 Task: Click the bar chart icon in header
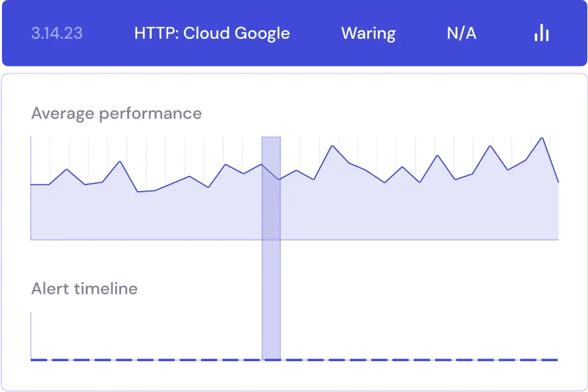[541, 33]
